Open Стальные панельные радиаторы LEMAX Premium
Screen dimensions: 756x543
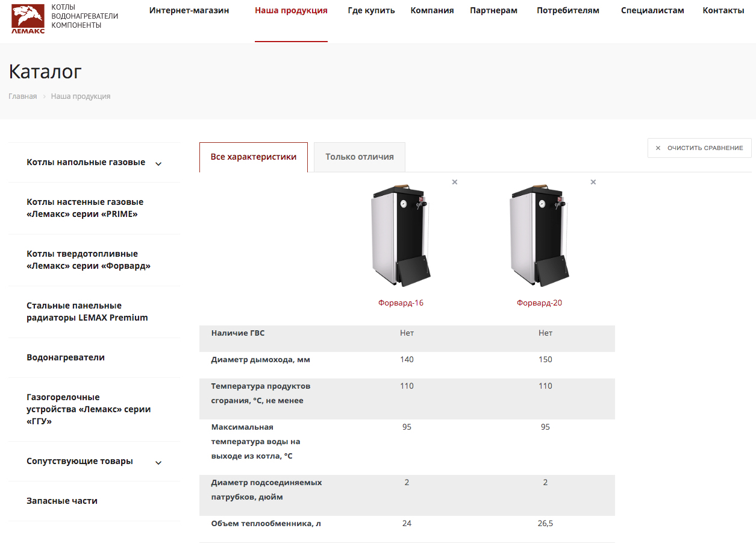pyautogui.click(x=87, y=312)
